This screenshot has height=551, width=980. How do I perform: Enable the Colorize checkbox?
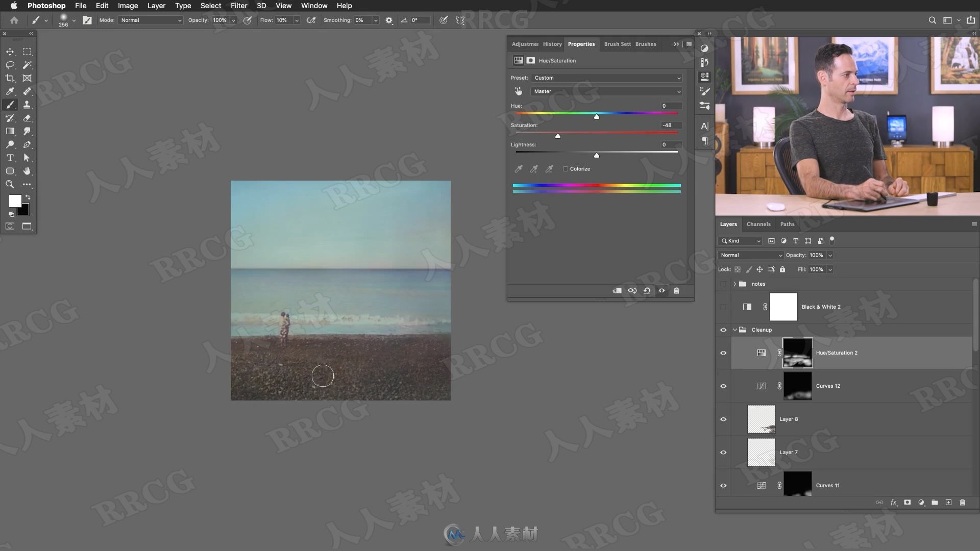coord(565,169)
